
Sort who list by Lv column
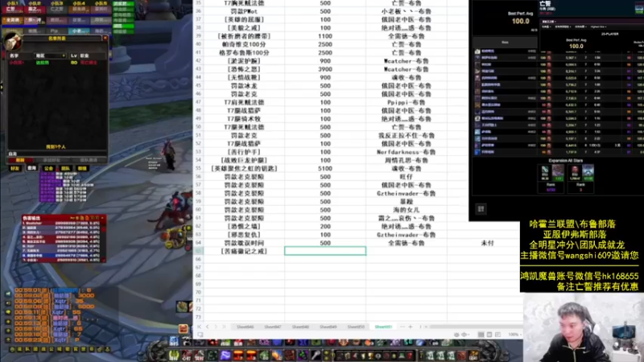point(73,56)
